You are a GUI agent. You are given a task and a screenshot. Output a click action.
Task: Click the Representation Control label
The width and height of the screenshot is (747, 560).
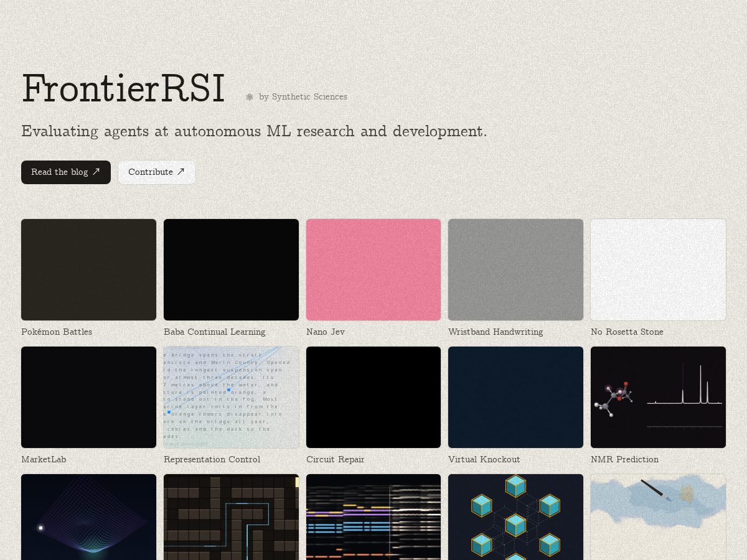212,460
